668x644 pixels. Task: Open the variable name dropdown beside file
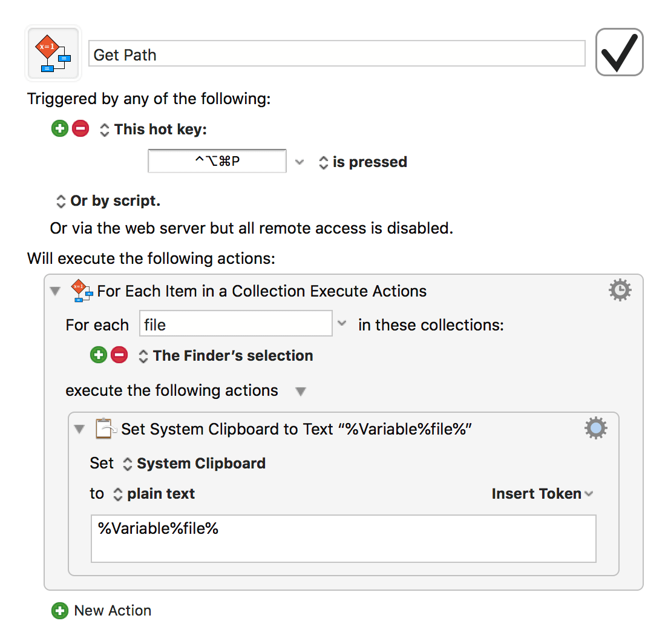tap(342, 323)
